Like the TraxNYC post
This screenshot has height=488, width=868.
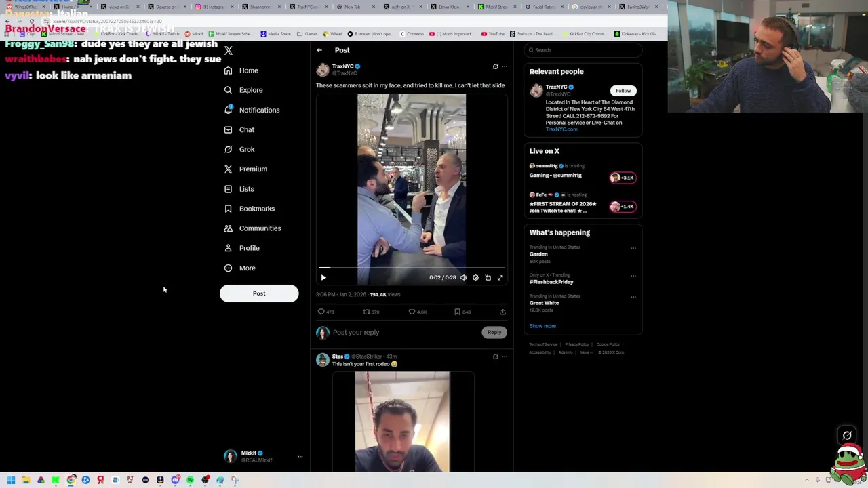412,312
